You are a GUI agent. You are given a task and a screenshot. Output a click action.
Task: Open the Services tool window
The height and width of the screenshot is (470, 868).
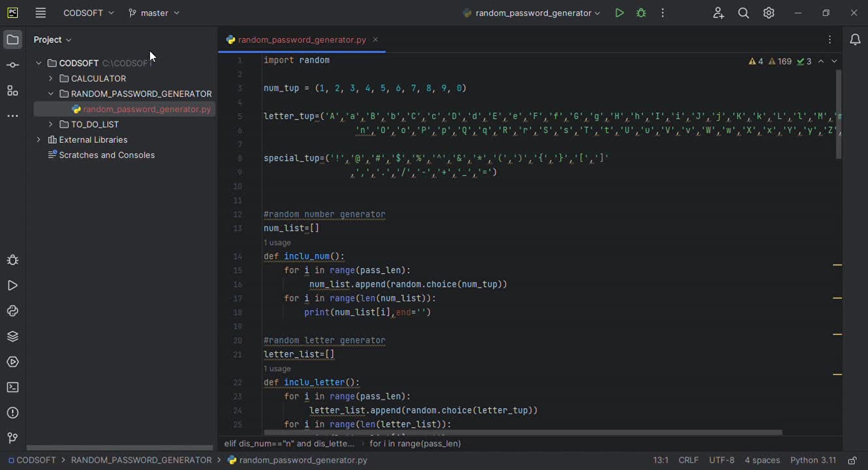[12, 362]
